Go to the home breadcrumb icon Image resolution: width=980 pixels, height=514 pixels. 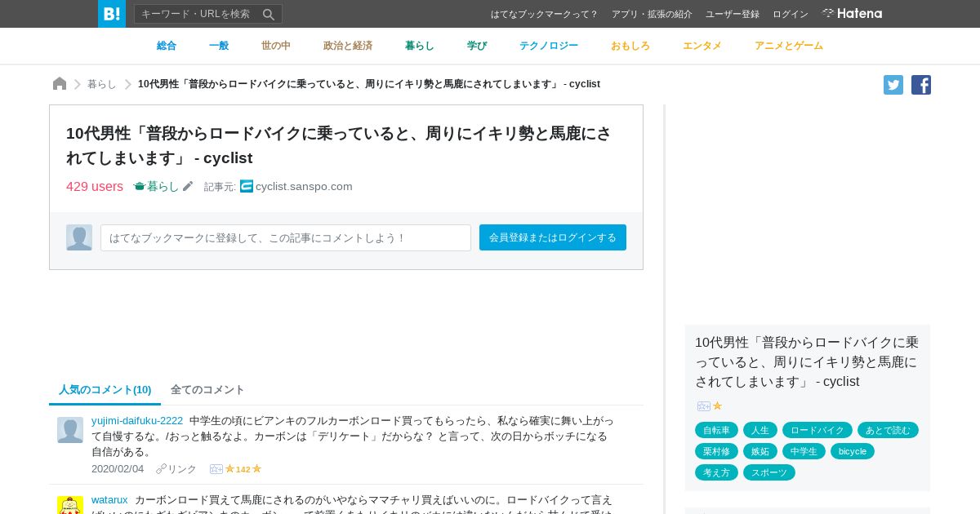[60, 84]
